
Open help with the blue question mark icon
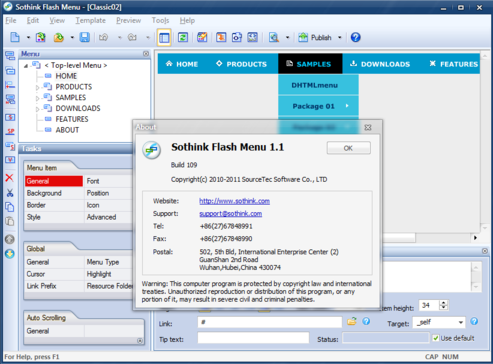click(x=355, y=37)
